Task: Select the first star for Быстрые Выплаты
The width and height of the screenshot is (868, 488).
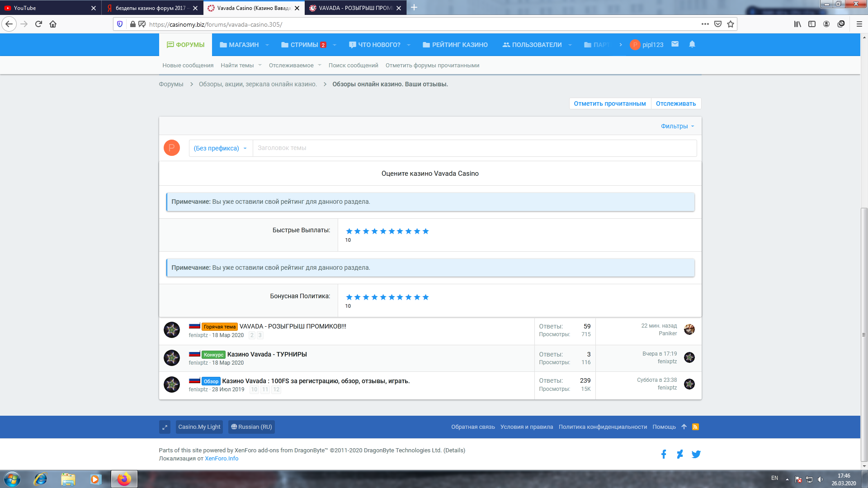Action: tap(349, 231)
